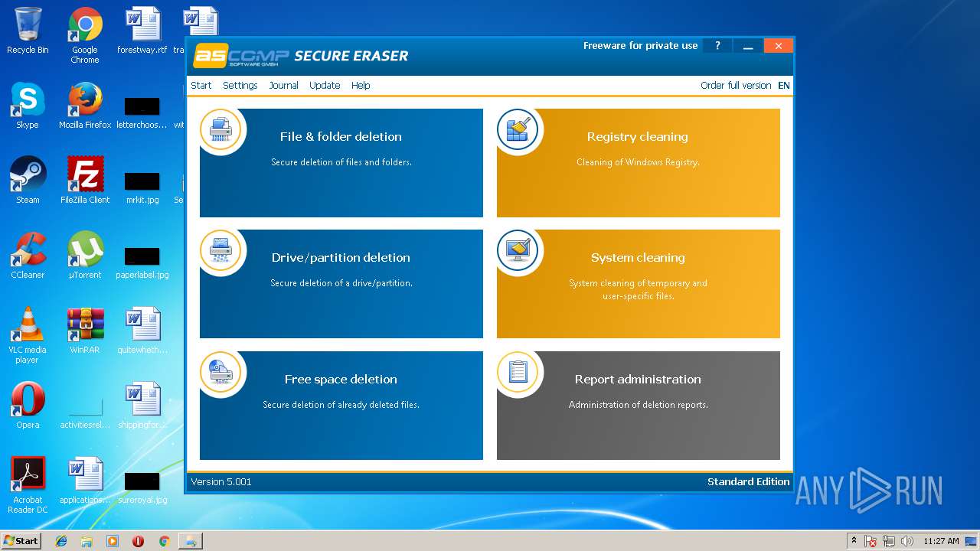Select the Mozilla Firefox desktop shortcut

85,106
